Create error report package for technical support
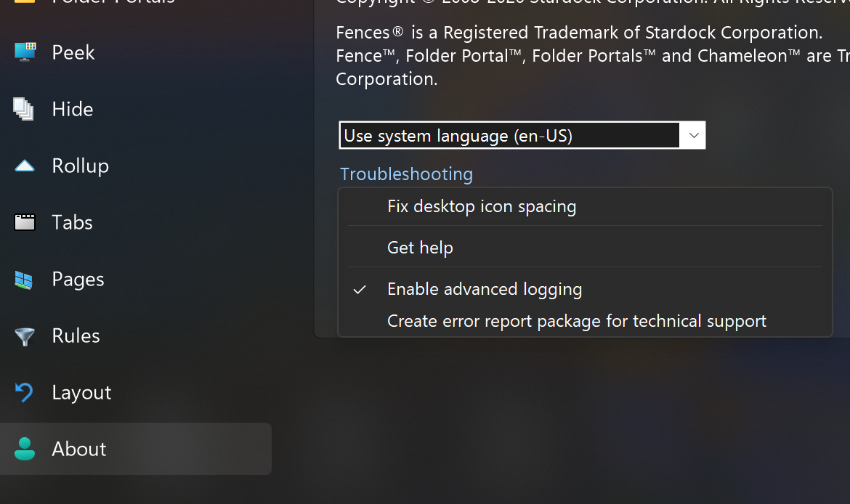Viewport: 850px width, 504px height. pyautogui.click(x=577, y=322)
